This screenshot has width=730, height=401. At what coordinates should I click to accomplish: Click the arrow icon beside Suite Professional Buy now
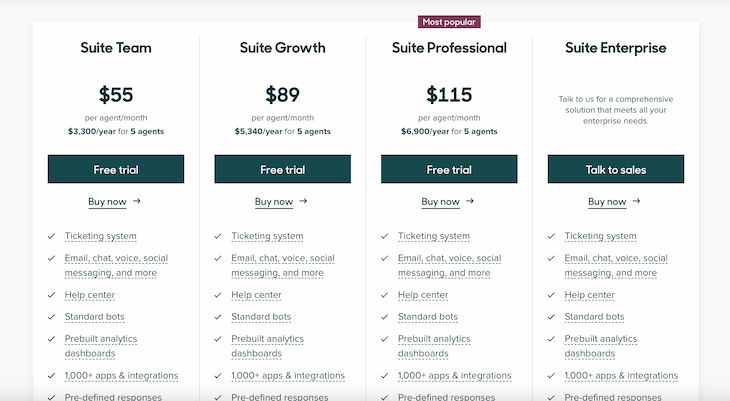(x=470, y=201)
